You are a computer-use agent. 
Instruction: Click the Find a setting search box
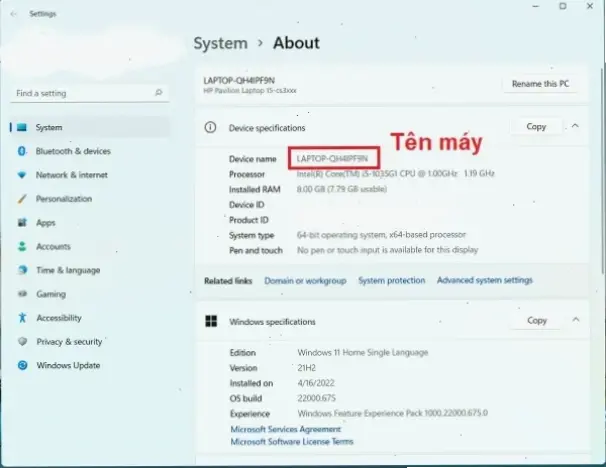[89, 93]
